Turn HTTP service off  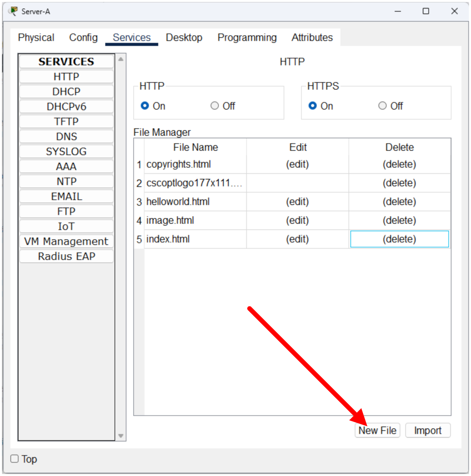click(x=215, y=106)
